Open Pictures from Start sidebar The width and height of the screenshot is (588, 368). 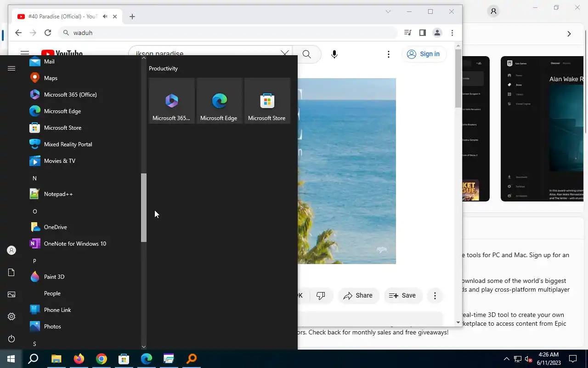(11, 294)
